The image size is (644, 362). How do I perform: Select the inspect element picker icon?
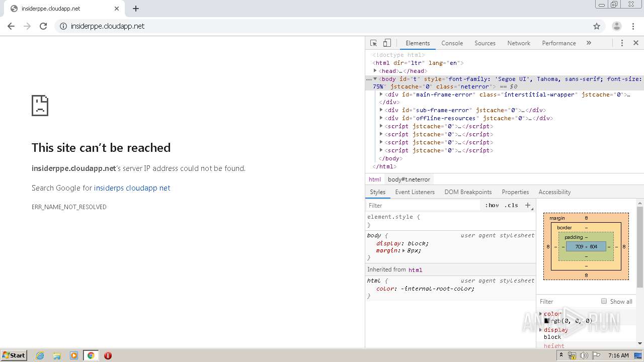pyautogui.click(x=373, y=43)
